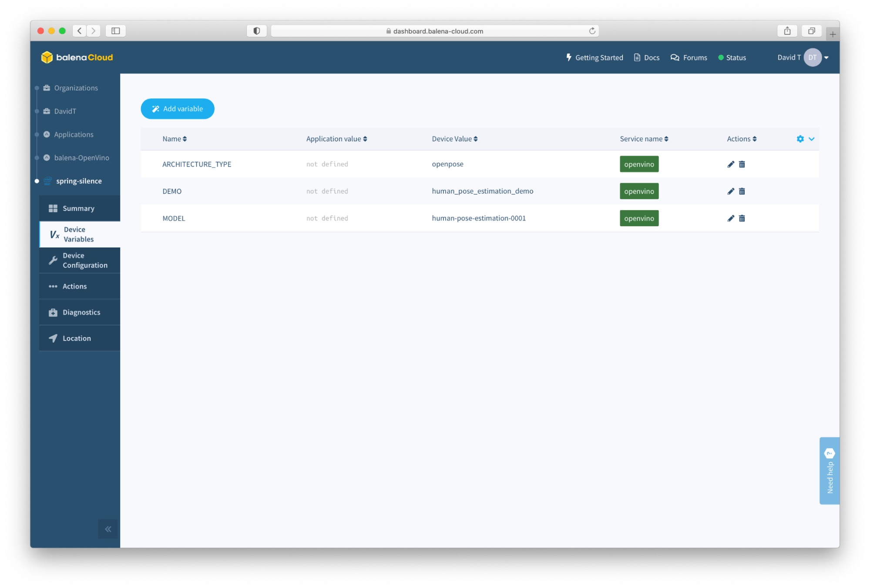Click the Add variable button

178,109
